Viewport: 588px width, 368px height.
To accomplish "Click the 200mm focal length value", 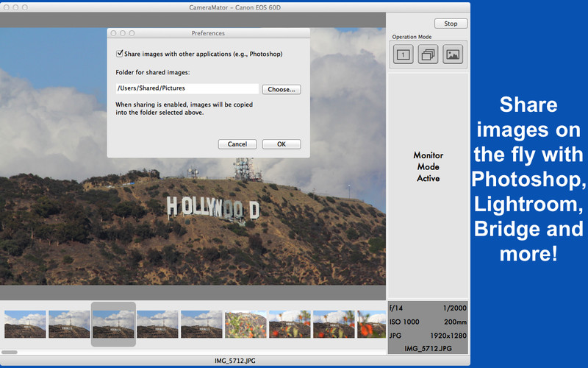I will coord(455,322).
